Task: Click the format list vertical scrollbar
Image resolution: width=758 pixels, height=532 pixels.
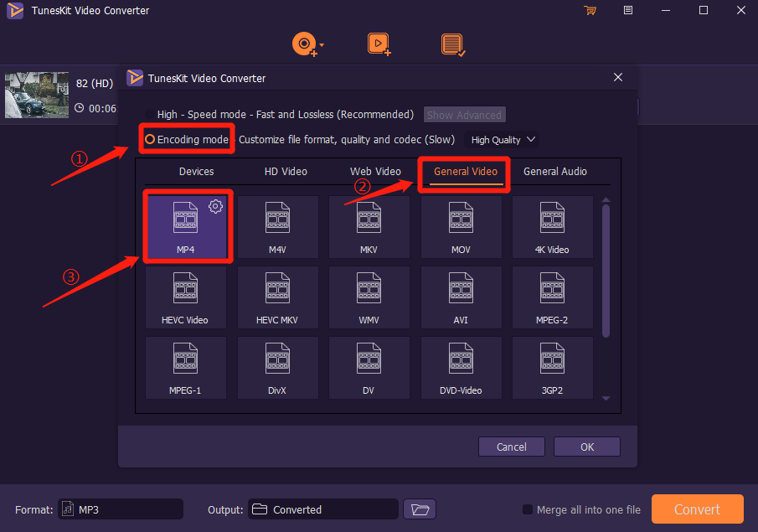Action: click(606, 268)
